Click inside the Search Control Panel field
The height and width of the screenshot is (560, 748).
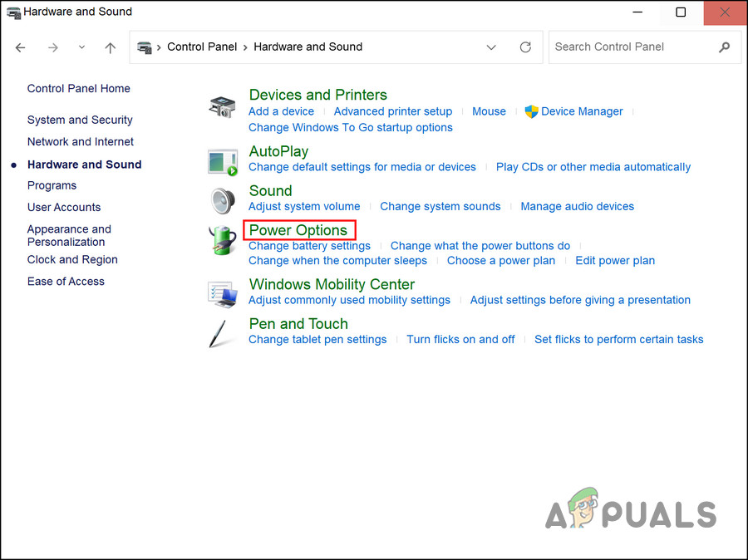(x=632, y=47)
